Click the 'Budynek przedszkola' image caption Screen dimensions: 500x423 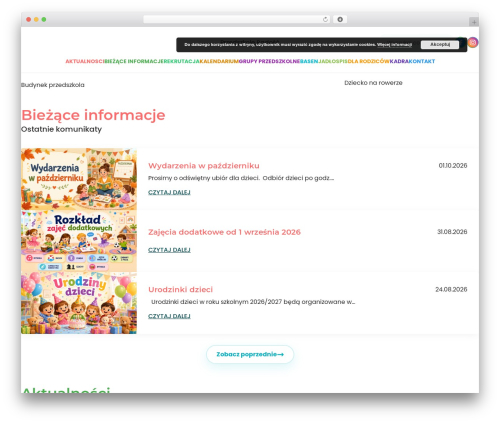(53, 85)
